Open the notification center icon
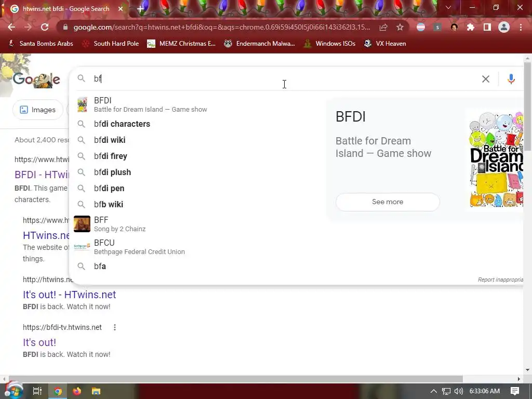This screenshot has height=399, width=532. point(515,391)
